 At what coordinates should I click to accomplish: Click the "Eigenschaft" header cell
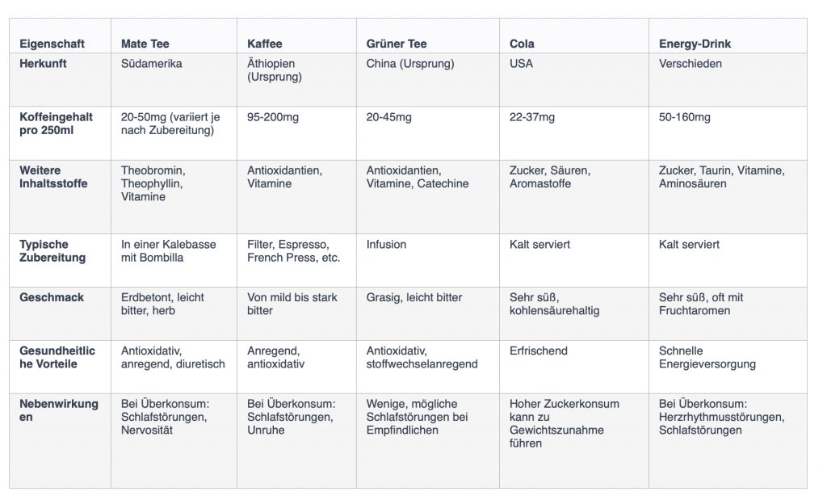52,44
